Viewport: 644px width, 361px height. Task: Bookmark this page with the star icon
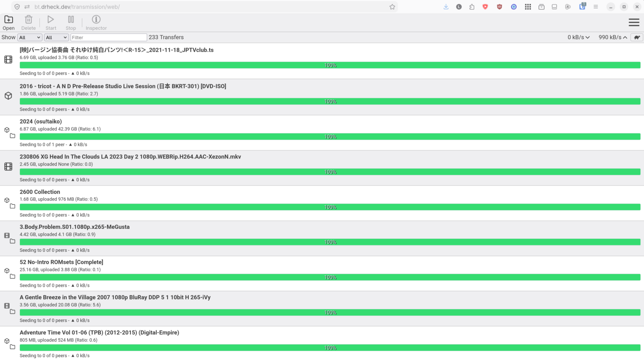[x=392, y=7]
